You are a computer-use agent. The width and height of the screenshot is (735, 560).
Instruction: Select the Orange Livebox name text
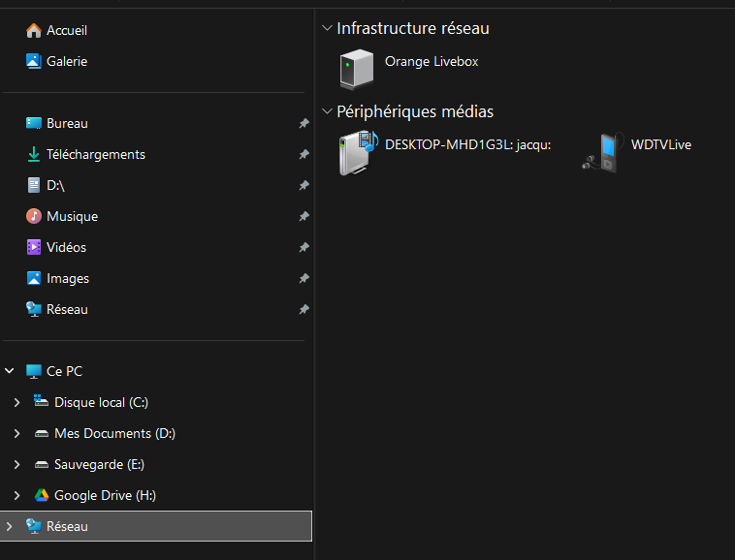pos(431,62)
